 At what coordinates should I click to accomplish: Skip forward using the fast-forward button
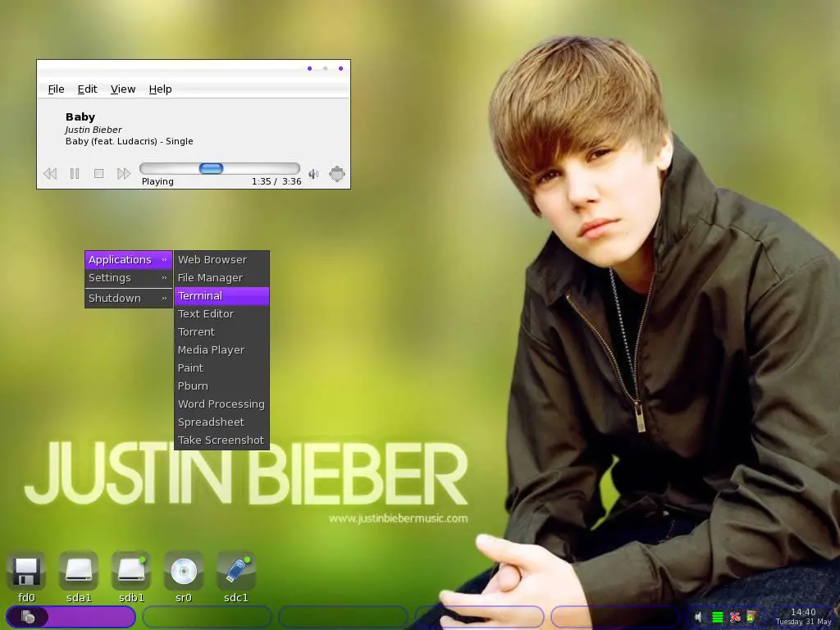pyautogui.click(x=123, y=173)
